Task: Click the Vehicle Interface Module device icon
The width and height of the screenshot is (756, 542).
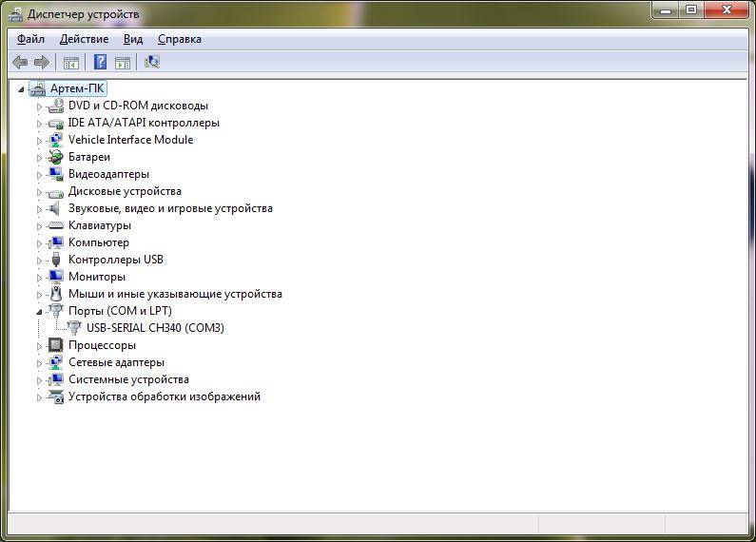Action: click(x=56, y=140)
